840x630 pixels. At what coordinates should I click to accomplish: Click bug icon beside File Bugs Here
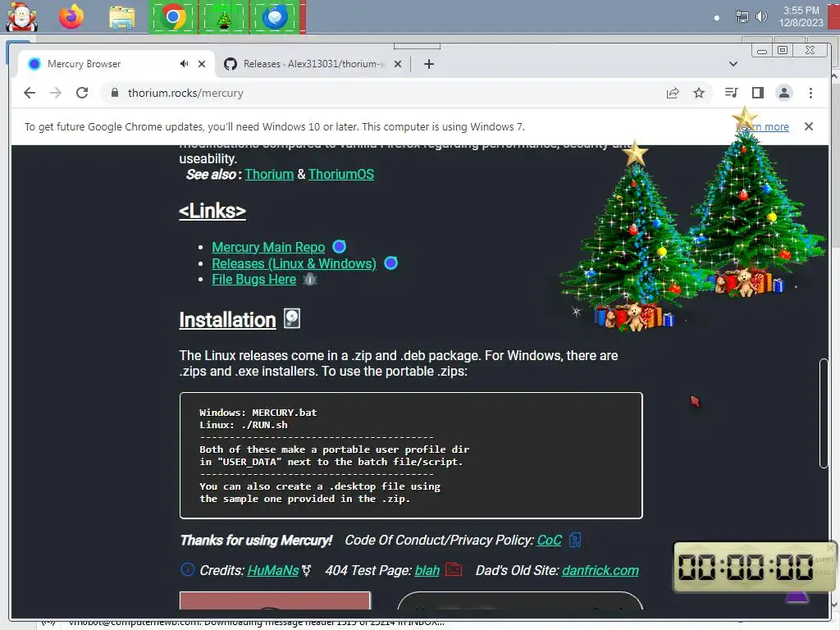[309, 279]
